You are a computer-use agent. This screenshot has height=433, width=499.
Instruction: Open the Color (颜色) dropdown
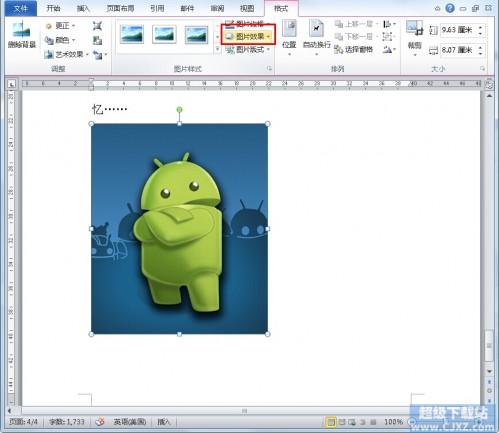point(60,40)
